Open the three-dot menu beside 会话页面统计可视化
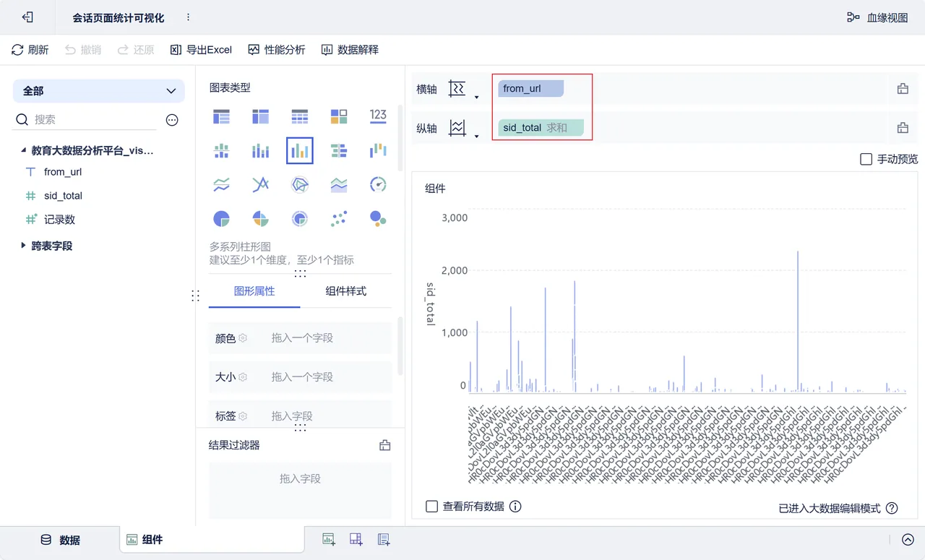The image size is (925, 560). 189,17
